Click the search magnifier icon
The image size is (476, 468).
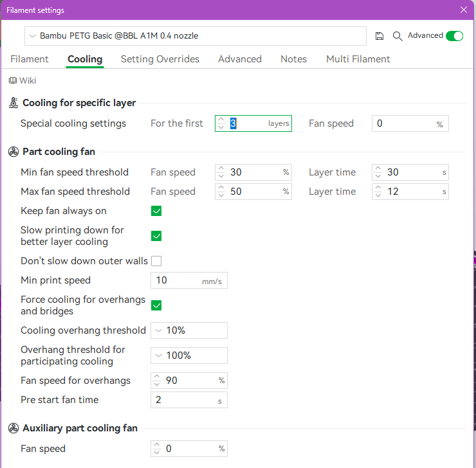[x=398, y=36]
